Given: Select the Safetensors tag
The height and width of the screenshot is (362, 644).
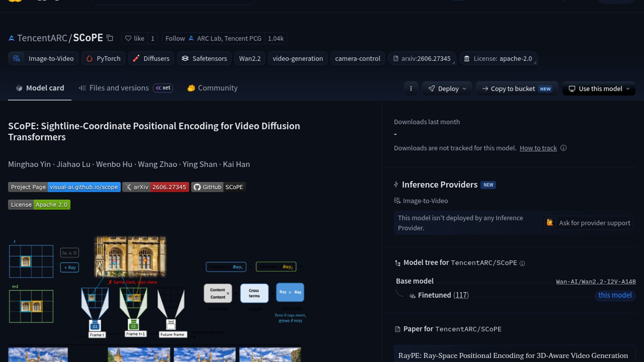Looking at the screenshot, I should (x=204, y=58).
